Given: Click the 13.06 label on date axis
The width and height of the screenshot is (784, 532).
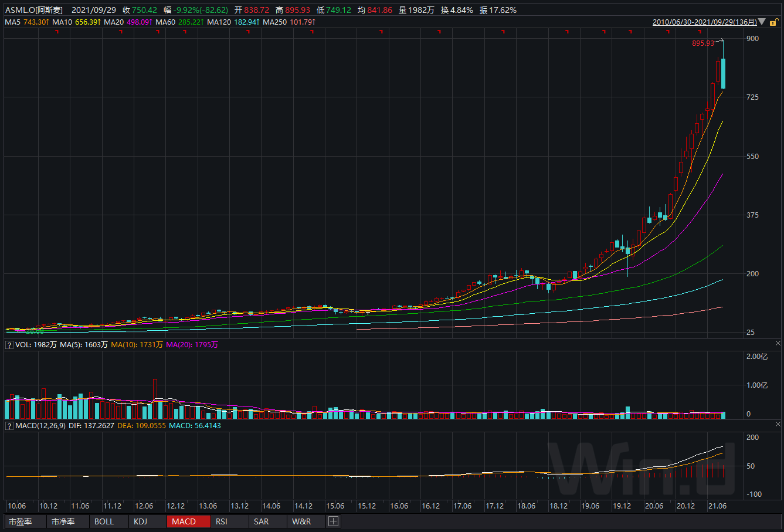Looking at the screenshot, I should click(208, 506).
